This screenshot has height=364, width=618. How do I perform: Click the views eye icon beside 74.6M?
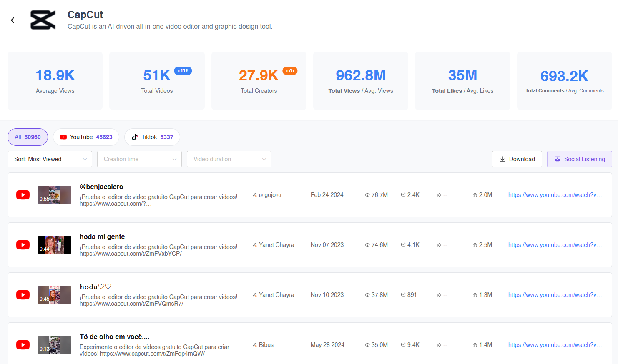pyautogui.click(x=367, y=245)
